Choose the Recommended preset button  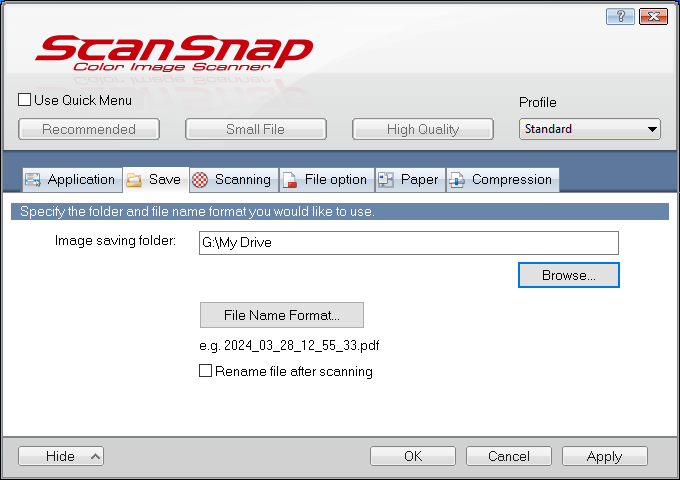[x=89, y=129]
